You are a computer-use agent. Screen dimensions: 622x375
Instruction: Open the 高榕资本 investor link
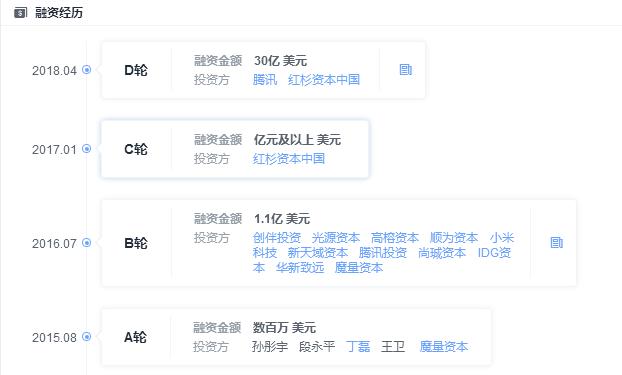point(395,238)
